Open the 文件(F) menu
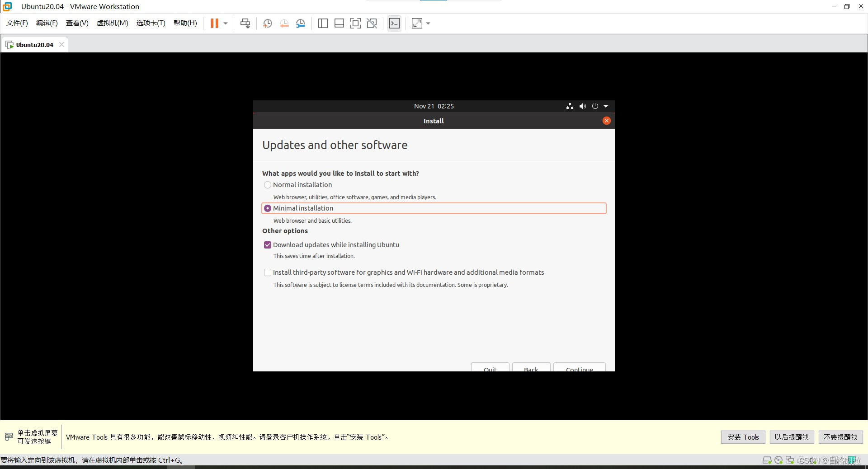Image resolution: width=868 pixels, height=469 pixels. (17, 23)
